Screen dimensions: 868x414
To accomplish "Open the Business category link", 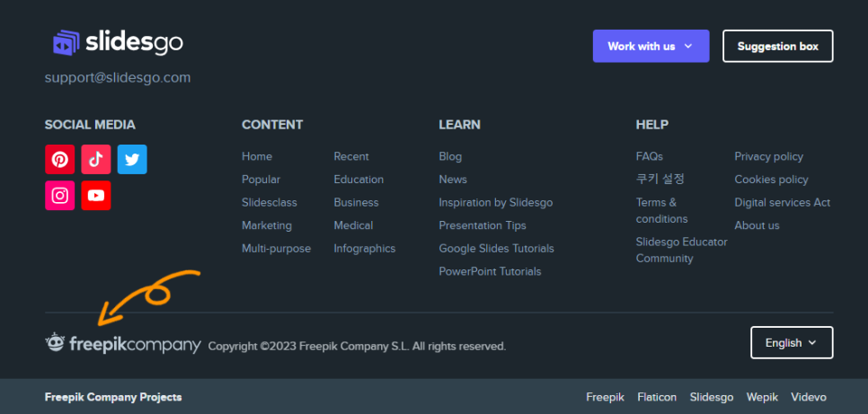I will (356, 203).
